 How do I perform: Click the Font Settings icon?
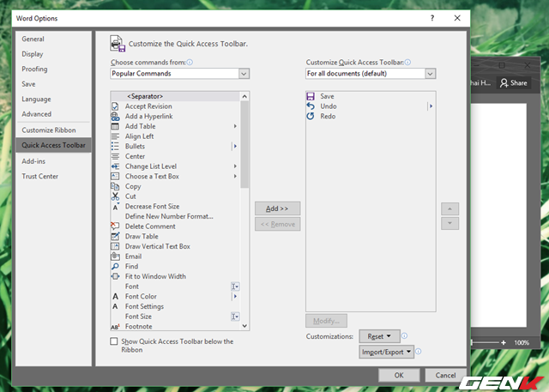(x=115, y=306)
